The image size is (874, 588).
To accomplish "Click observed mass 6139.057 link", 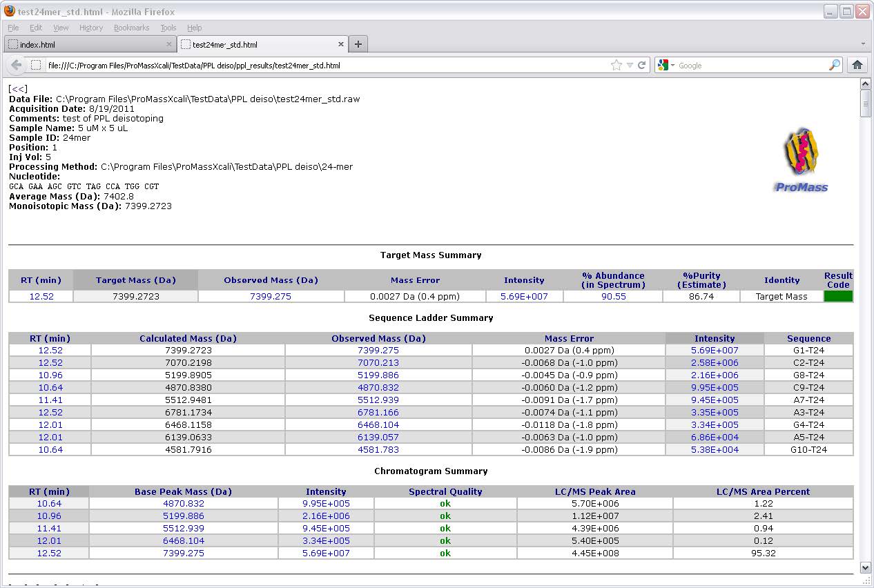I will [378, 437].
